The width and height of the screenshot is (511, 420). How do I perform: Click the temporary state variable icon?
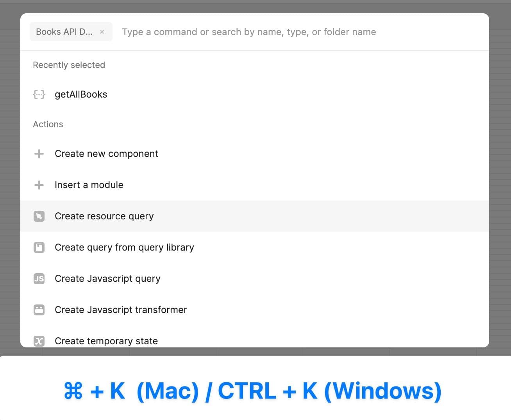click(39, 341)
